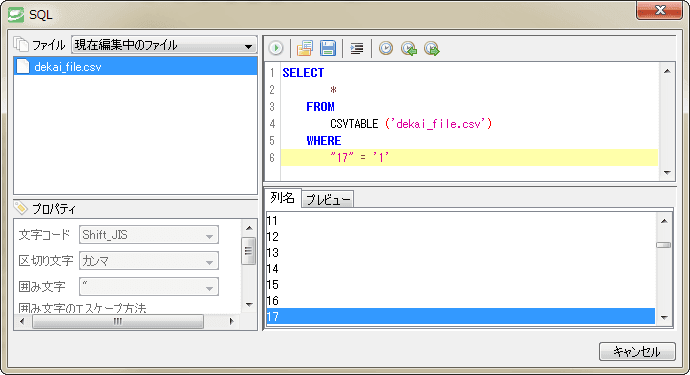Click the asterisk on line 2
This screenshot has height=375, width=690.
point(334,90)
